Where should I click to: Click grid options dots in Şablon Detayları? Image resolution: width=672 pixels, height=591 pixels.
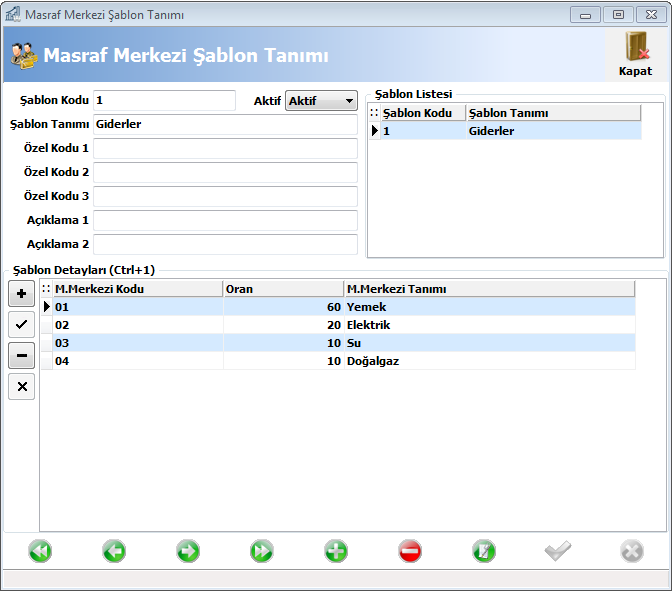pyautogui.click(x=46, y=289)
